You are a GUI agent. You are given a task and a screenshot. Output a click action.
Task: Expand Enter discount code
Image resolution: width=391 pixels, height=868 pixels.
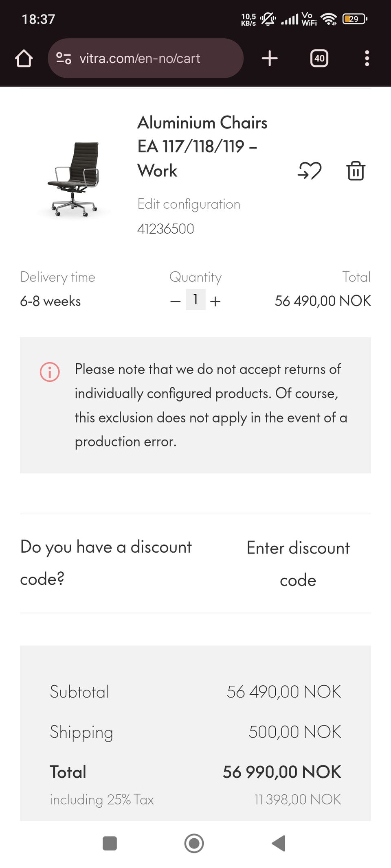pyautogui.click(x=298, y=564)
